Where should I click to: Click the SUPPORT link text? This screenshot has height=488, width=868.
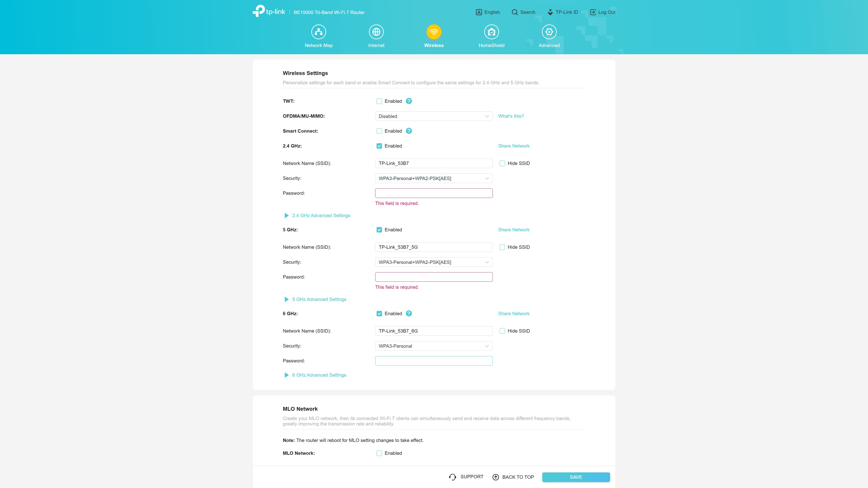[x=472, y=477]
